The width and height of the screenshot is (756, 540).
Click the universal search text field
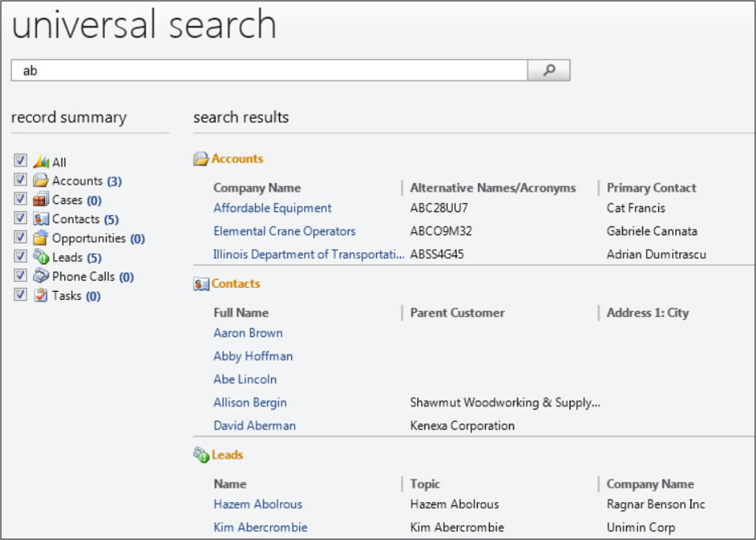269,70
